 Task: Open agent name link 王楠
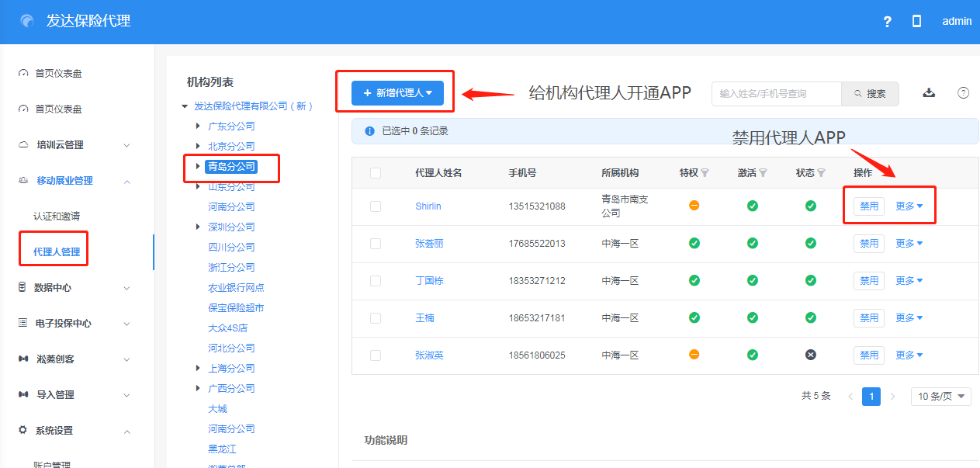pyautogui.click(x=424, y=318)
